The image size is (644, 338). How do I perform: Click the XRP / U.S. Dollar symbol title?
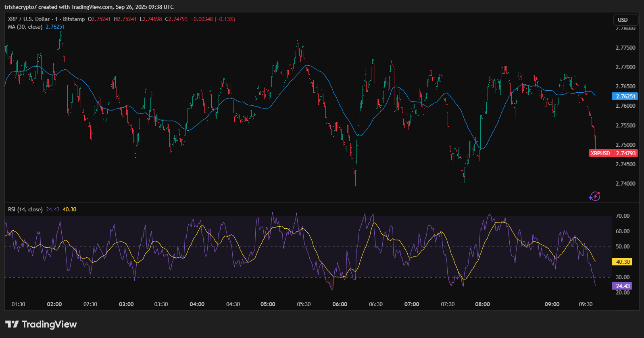(29, 19)
